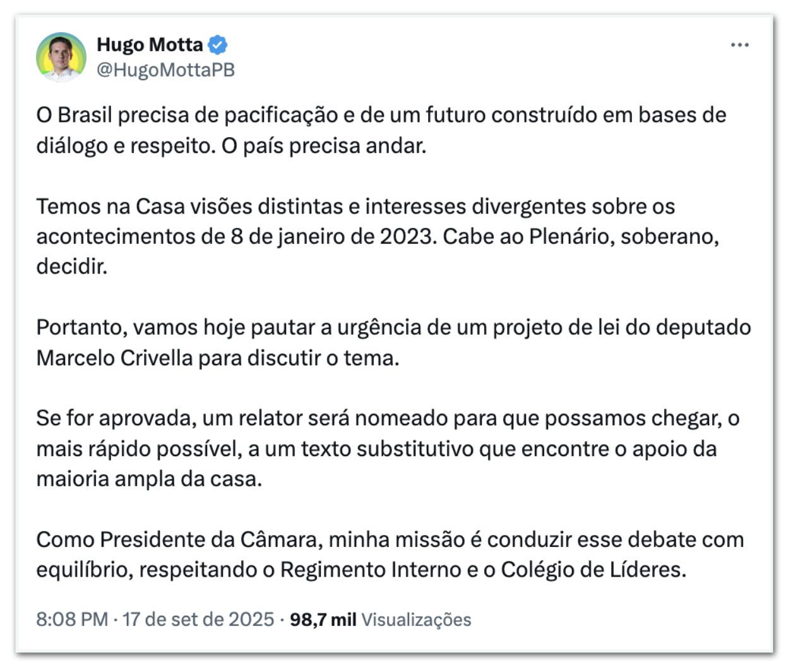Click the blue verified badge

(x=218, y=45)
